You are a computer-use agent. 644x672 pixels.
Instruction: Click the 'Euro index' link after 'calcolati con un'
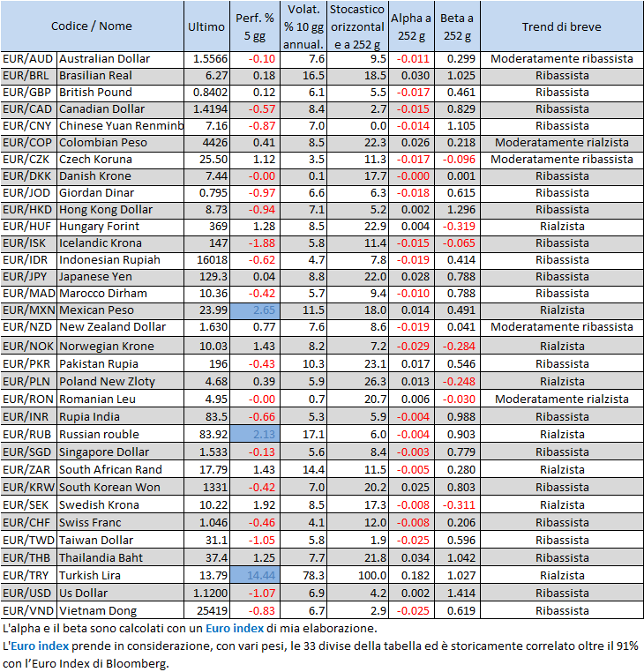tap(235, 628)
